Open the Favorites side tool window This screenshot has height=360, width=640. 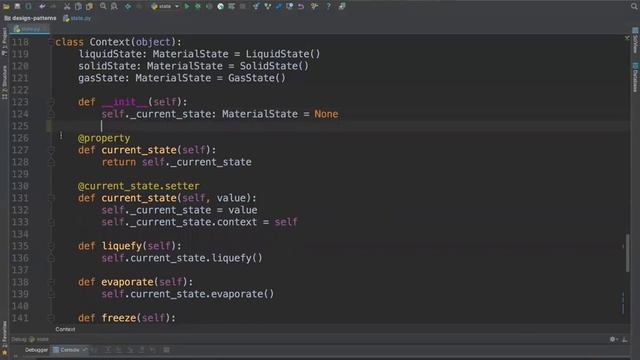pos(4,338)
